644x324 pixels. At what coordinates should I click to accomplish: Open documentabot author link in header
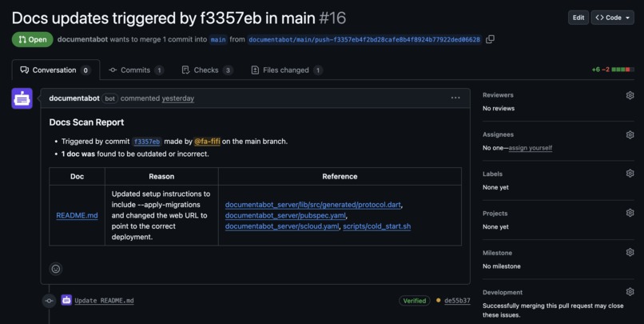82,39
